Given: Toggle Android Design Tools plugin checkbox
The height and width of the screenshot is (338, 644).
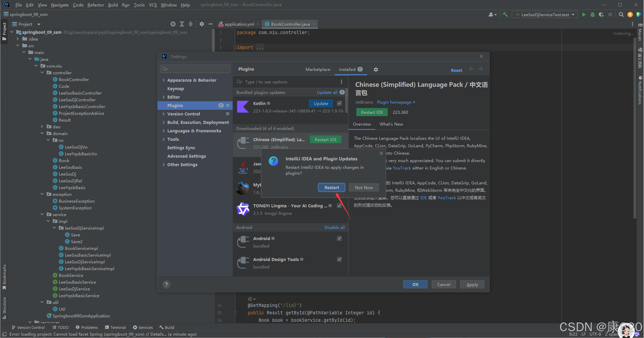Looking at the screenshot, I should pos(339,259).
